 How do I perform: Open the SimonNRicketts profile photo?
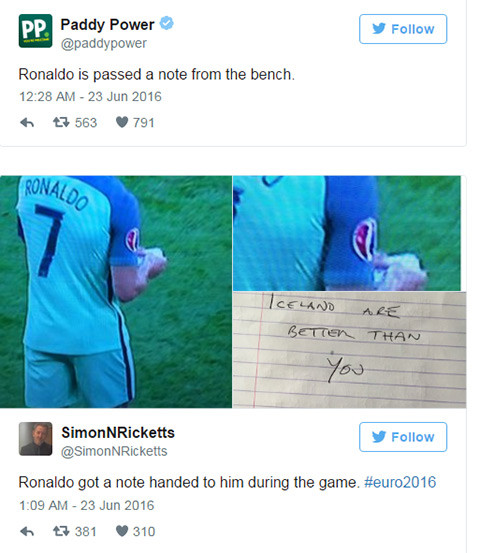click(35, 438)
